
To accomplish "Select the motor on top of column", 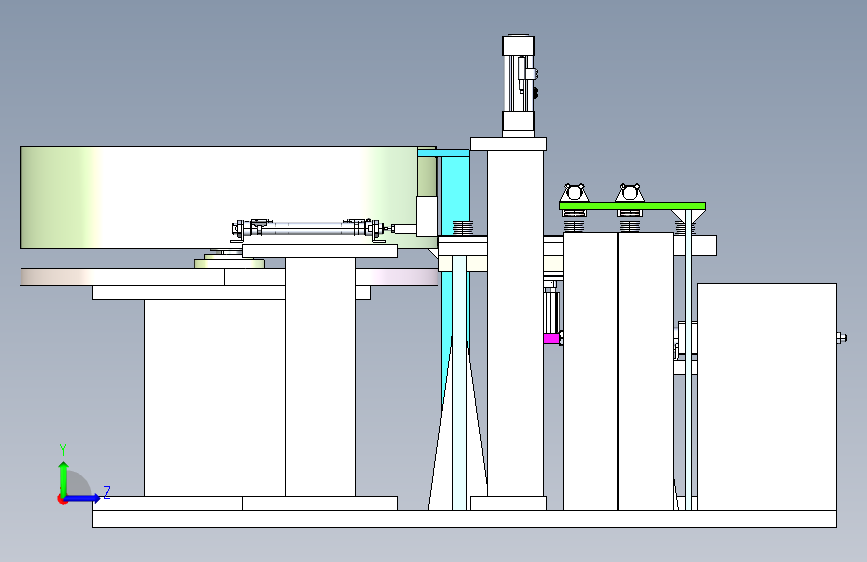I will [519, 86].
